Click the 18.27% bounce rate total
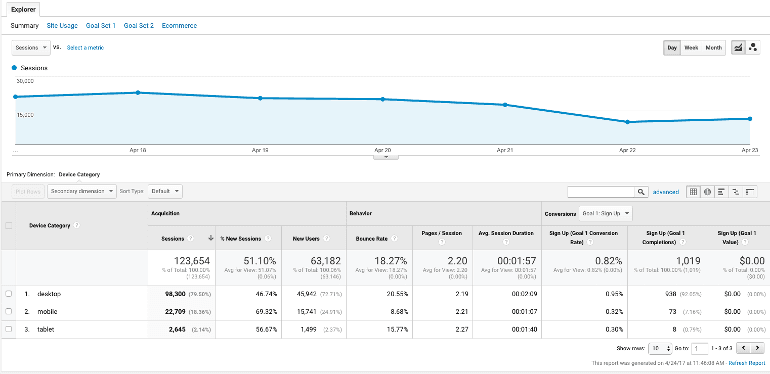Image resolution: width=770 pixels, height=374 pixels. pyautogui.click(x=391, y=261)
